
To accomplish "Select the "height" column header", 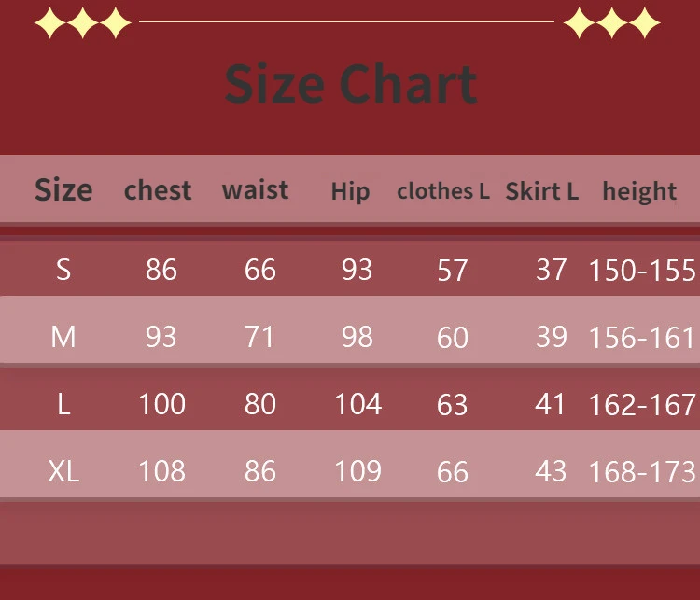I will [639, 191].
